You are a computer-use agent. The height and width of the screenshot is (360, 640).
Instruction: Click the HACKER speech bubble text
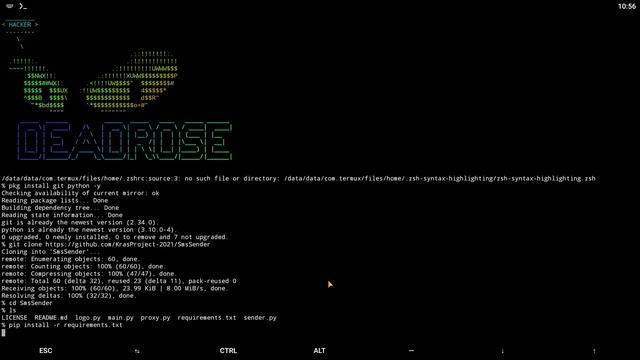tap(20, 24)
